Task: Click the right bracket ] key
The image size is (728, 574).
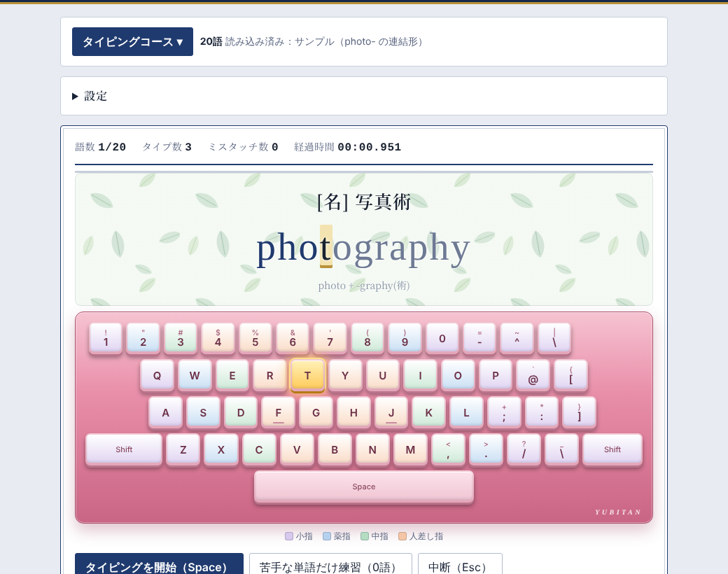Action: [579, 412]
